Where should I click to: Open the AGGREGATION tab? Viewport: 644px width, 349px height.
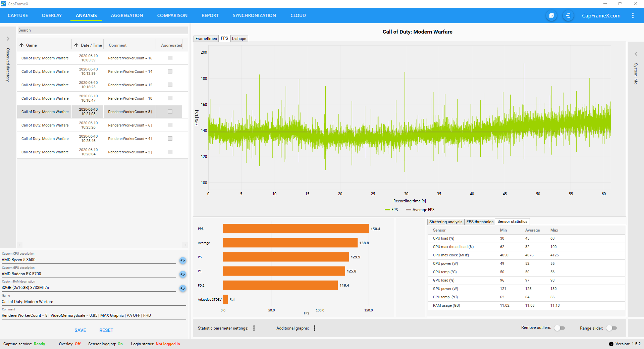click(127, 15)
